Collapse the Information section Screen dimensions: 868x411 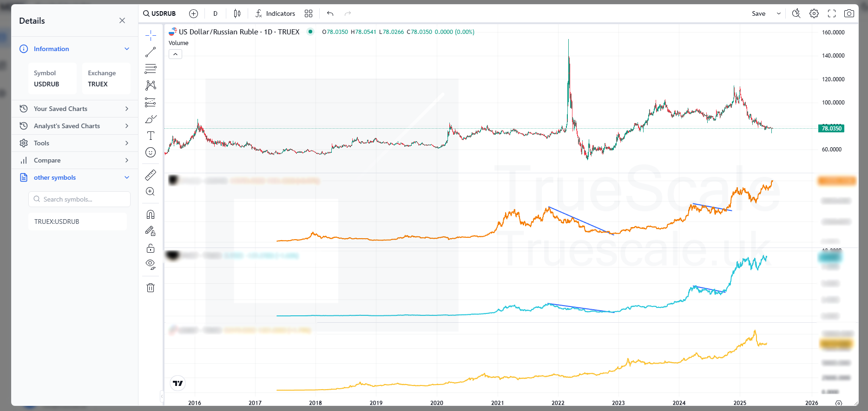point(126,49)
